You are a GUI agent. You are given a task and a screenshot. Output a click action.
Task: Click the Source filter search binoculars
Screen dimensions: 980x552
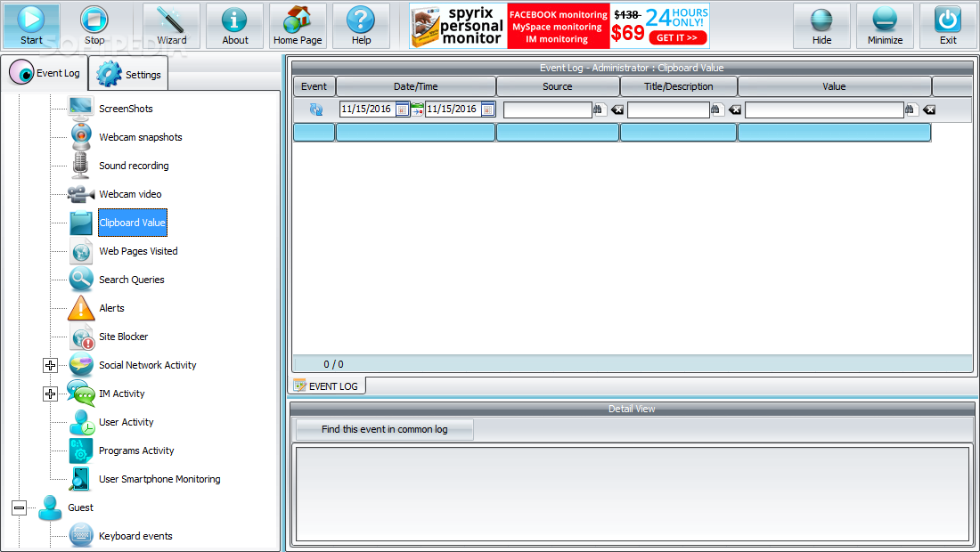598,110
